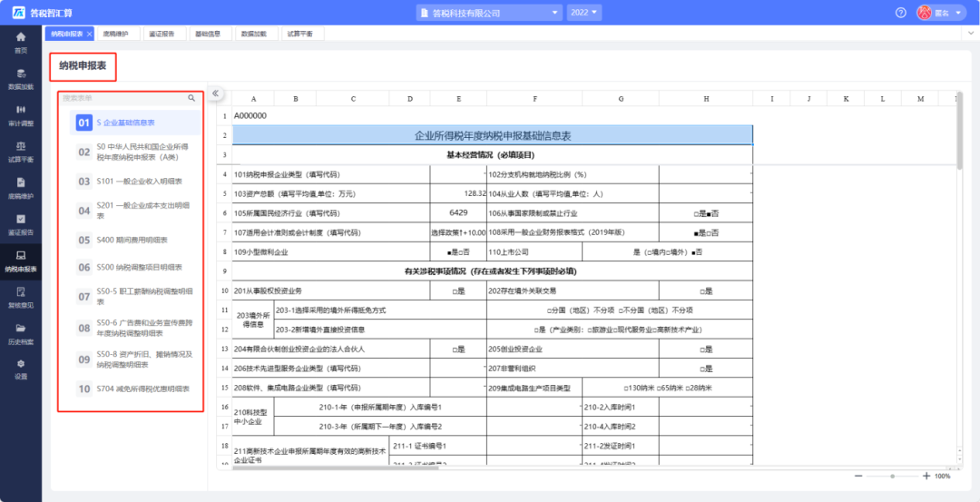Switch to the 纳税申报表 tab
This screenshot has height=502, width=980.
[x=67, y=34]
